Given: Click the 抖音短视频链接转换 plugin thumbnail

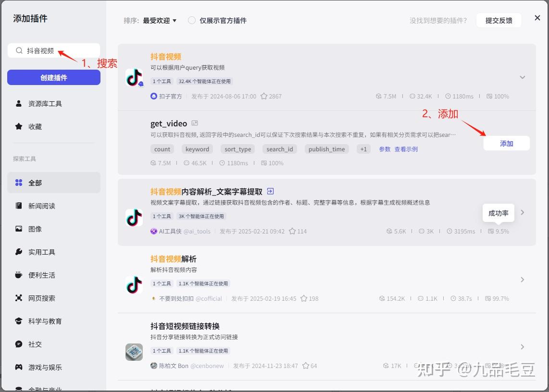Looking at the screenshot, I should coord(134,352).
